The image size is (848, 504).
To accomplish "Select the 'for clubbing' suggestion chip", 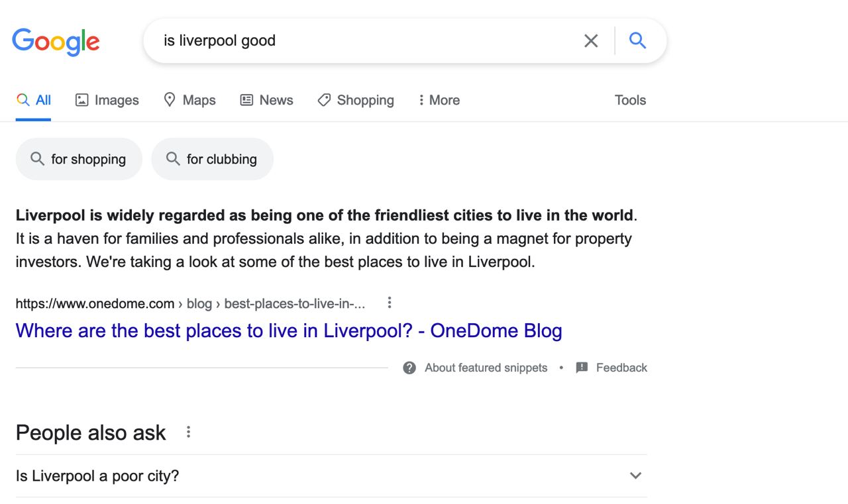I will (x=212, y=159).
